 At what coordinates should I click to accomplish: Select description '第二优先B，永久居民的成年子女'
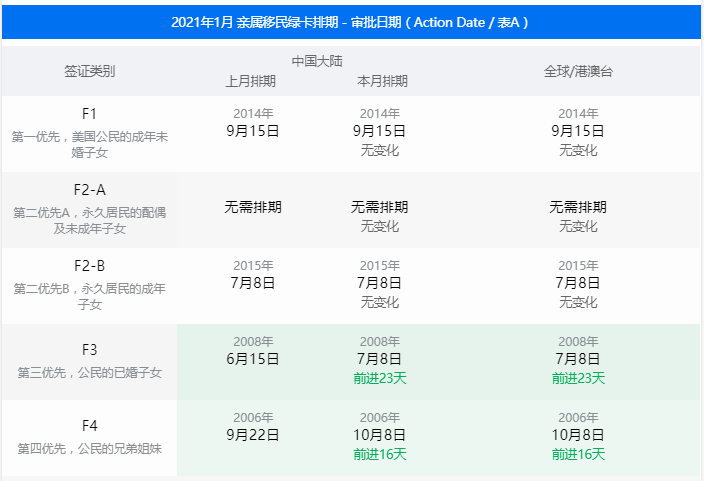click(x=89, y=296)
